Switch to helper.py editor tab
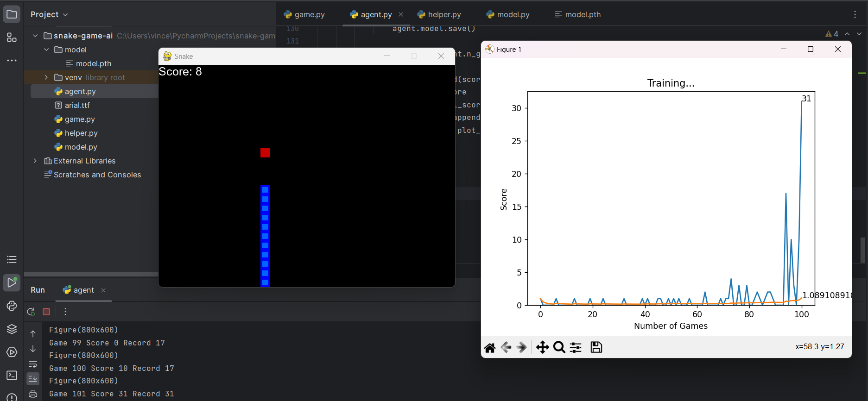The height and width of the screenshot is (401, 868). (x=439, y=14)
